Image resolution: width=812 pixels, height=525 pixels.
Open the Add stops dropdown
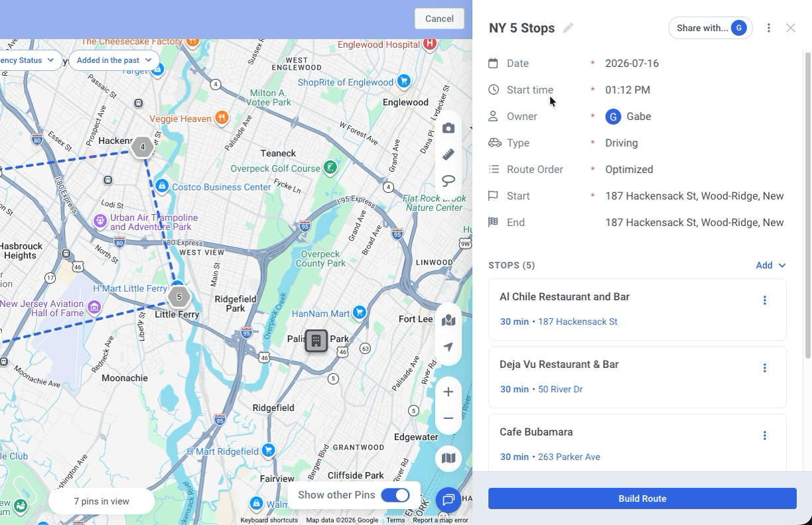click(771, 265)
